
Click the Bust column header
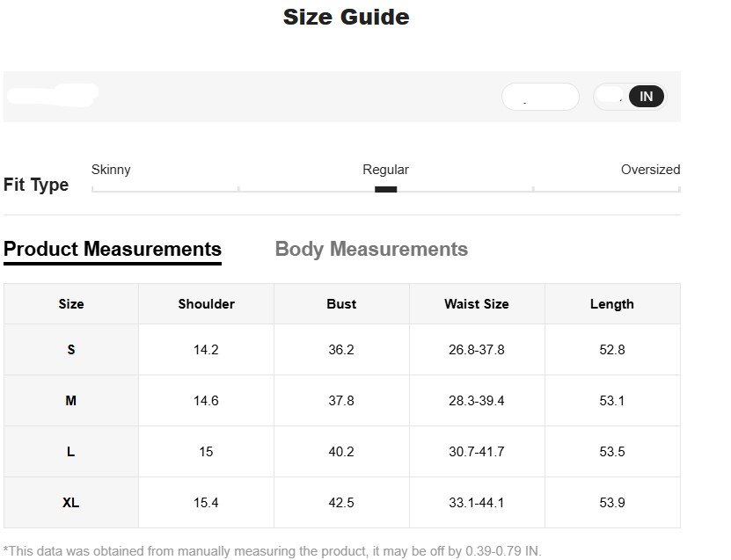341,304
